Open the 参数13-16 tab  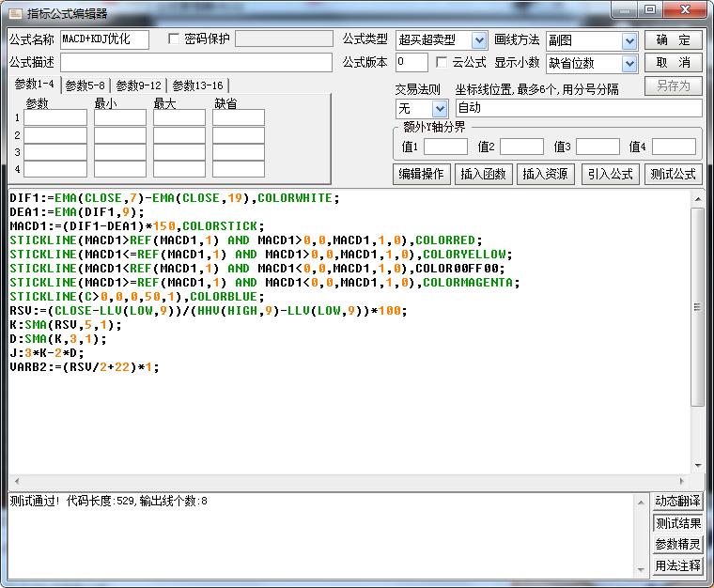pyautogui.click(x=197, y=85)
